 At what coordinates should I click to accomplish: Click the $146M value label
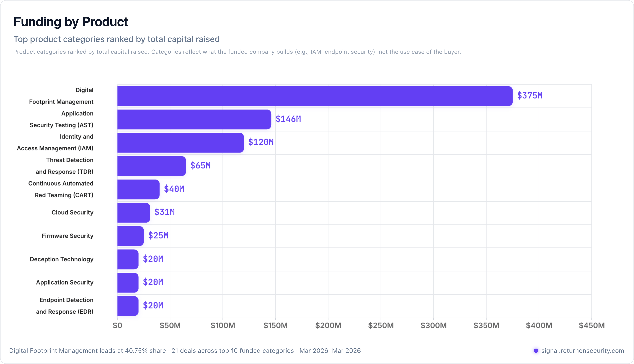click(288, 119)
